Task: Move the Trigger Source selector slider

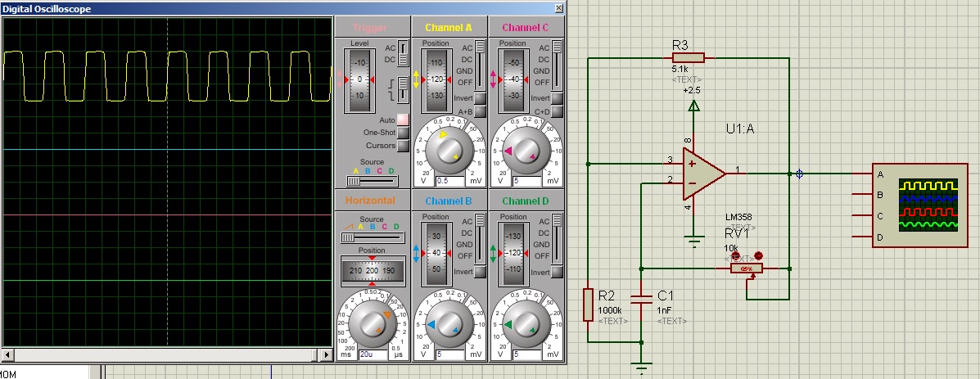Action: [x=373, y=181]
